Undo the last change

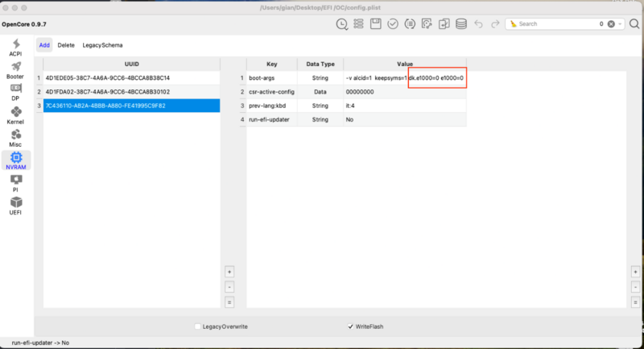click(x=478, y=24)
